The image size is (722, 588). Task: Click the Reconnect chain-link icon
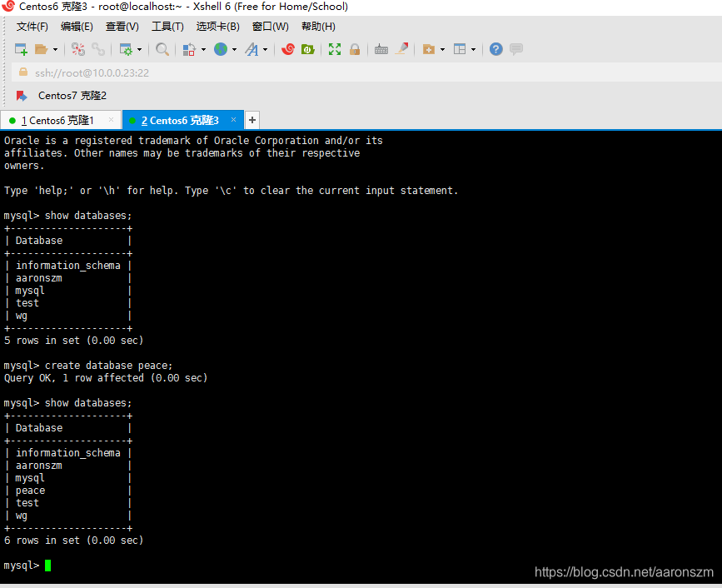pos(98,49)
